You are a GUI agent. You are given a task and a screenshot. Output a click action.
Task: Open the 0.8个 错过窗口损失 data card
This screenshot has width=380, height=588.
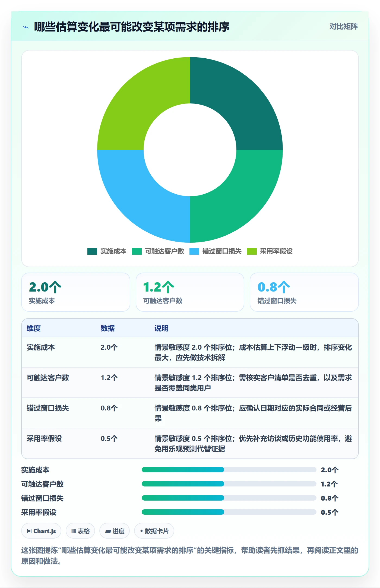click(304, 292)
